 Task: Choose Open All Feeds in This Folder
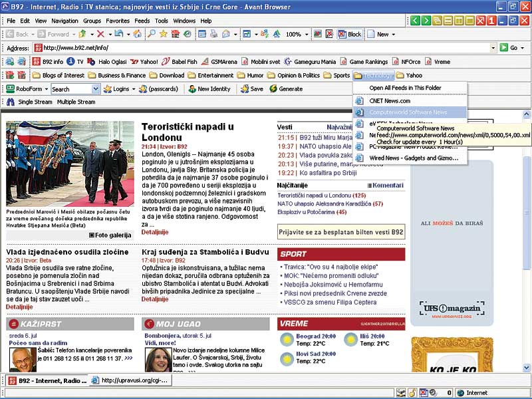click(410, 88)
